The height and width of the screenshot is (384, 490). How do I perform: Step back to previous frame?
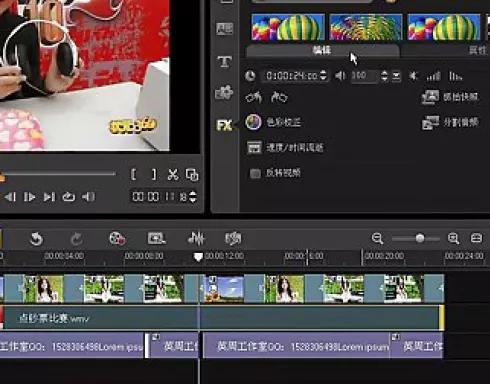[x=10, y=197]
